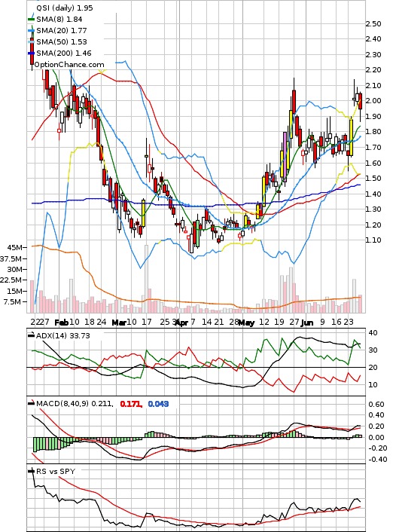Click the 2.50 price axis label
Viewport: 396px width, 532px height.
[373, 24]
